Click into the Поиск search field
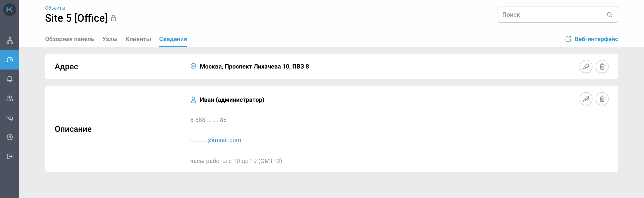644x198 pixels. click(551, 15)
